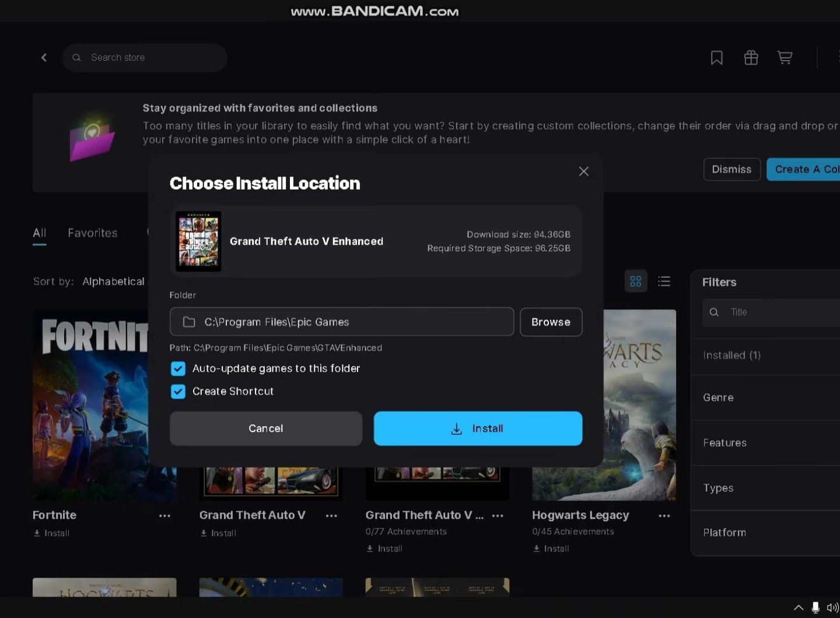Screen dimensions: 840x618
Task: Open the Hogwarts Legacy cover art thumbnail
Action: (x=640, y=406)
